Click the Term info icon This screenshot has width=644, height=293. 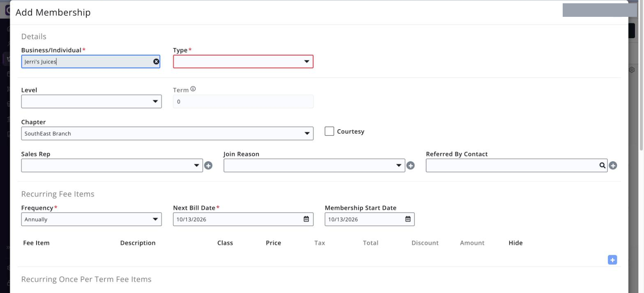(x=193, y=89)
